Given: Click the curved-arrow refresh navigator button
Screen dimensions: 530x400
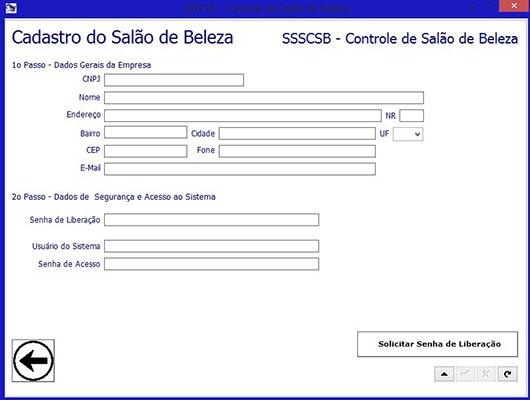Looking at the screenshot, I should (x=507, y=374).
